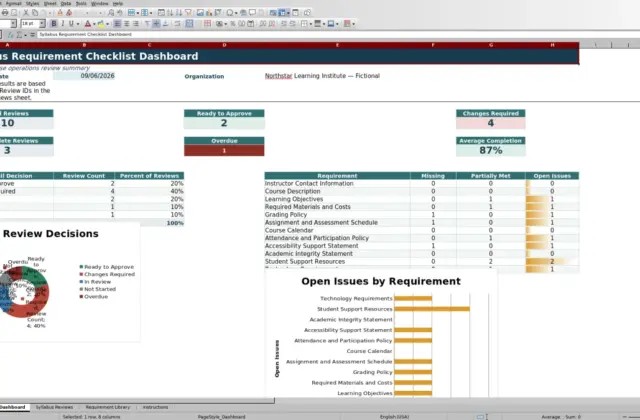Click the Insert Special Character icon
Viewport: 640px width, 420px height.
click(230, 13)
